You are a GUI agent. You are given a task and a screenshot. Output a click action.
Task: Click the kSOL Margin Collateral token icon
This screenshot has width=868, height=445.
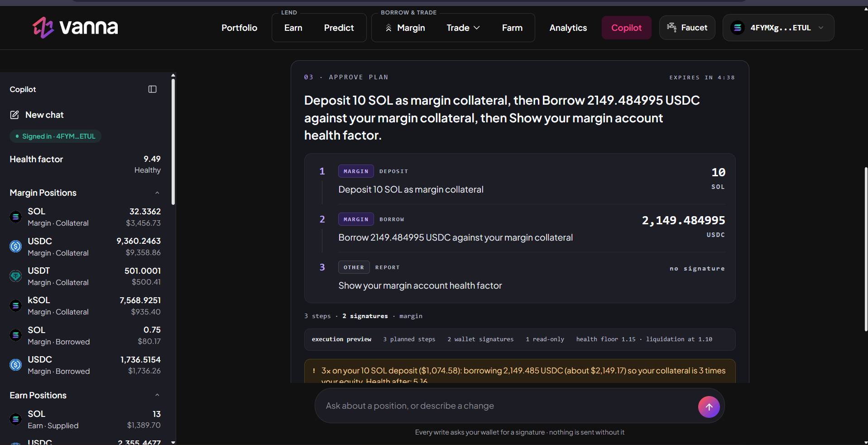16,306
